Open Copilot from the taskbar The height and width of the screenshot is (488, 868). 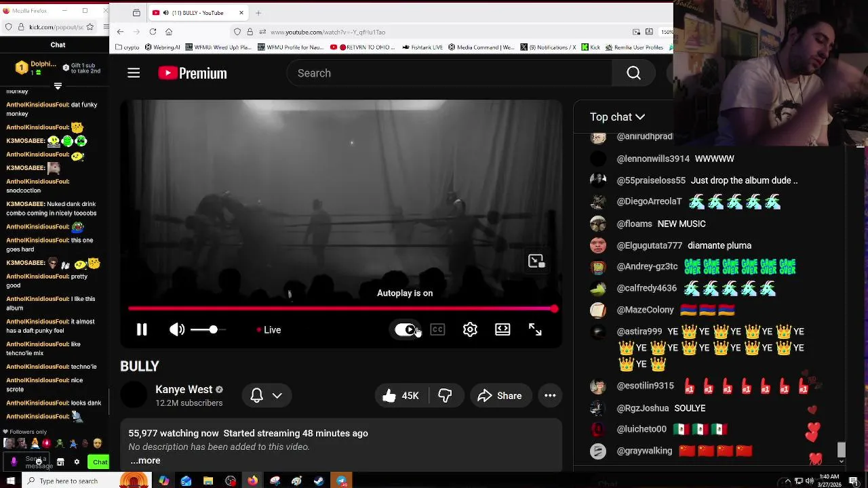164,481
